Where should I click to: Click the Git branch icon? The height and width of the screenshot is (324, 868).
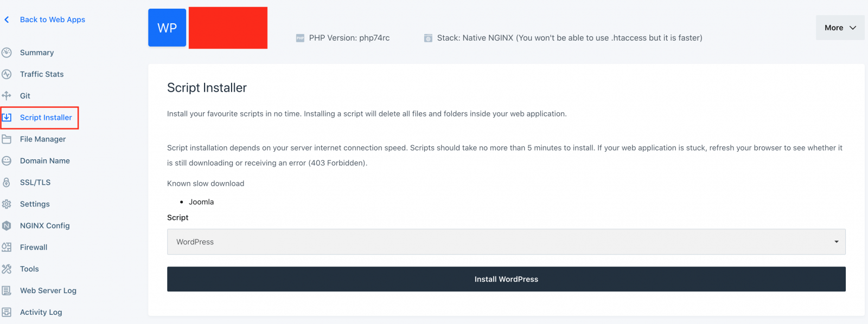(x=7, y=96)
